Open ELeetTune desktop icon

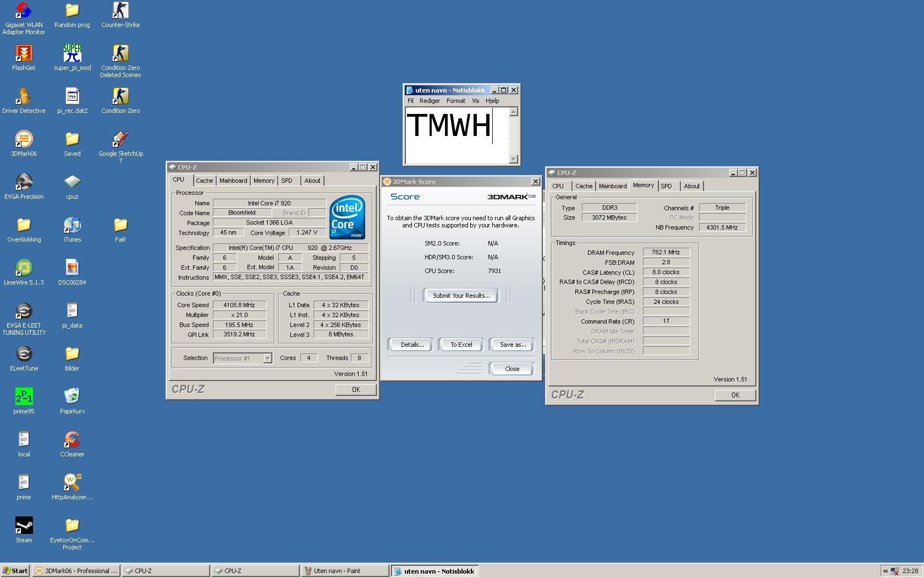pyautogui.click(x=24, y=358)
